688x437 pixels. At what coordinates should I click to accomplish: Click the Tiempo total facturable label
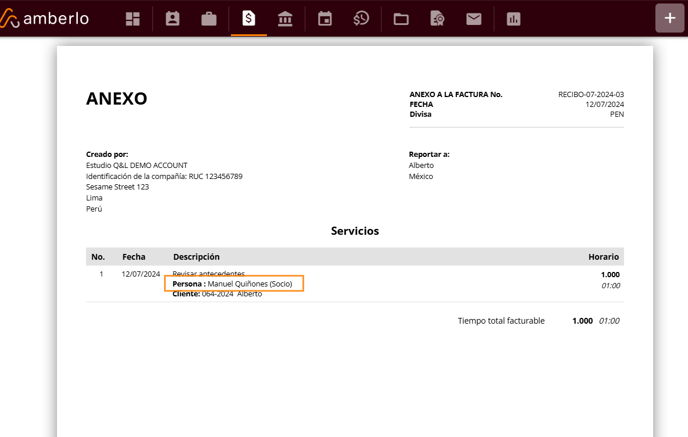click(x=501, y=321)
